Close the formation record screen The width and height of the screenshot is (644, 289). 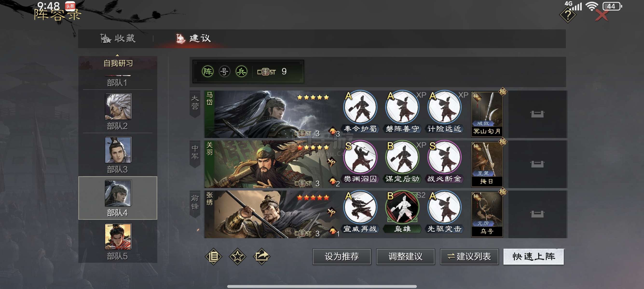tap(602, 16)
